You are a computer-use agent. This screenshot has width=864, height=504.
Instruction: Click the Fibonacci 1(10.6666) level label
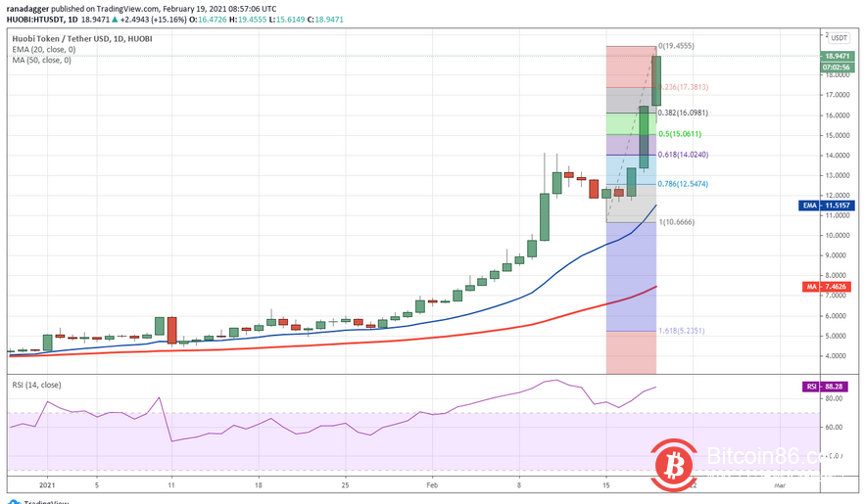[676, 222]
